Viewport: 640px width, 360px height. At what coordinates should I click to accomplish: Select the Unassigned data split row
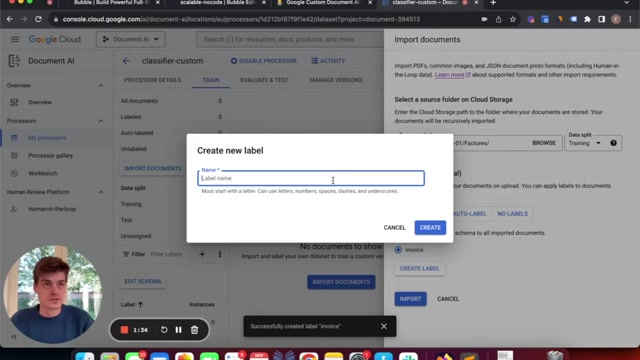coord(152,236)
